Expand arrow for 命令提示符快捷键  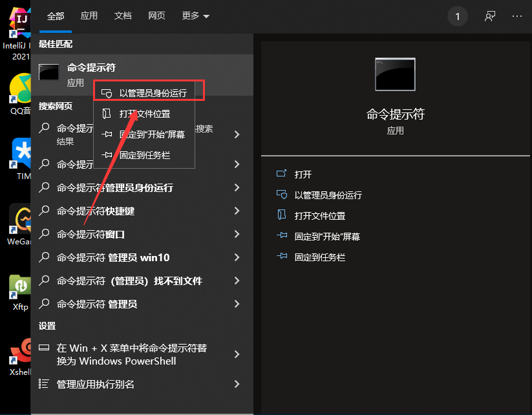point(237,211)
